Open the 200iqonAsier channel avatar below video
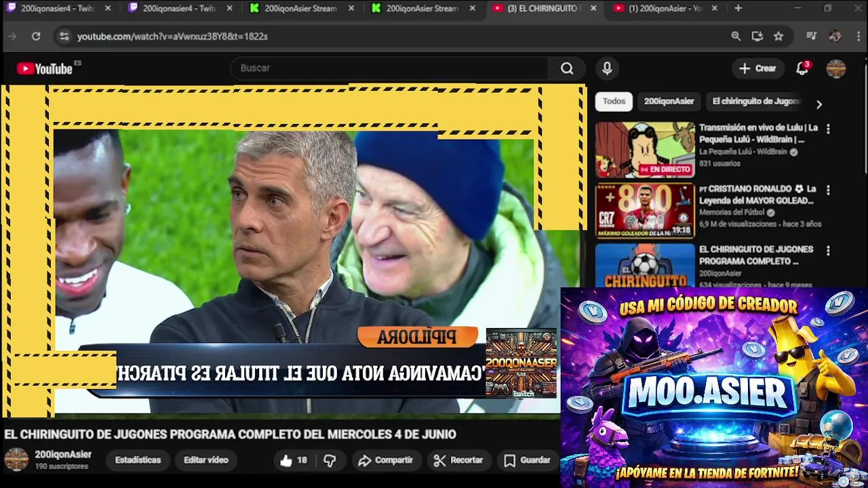Screen dimensions: 868x488 (16, 460)
